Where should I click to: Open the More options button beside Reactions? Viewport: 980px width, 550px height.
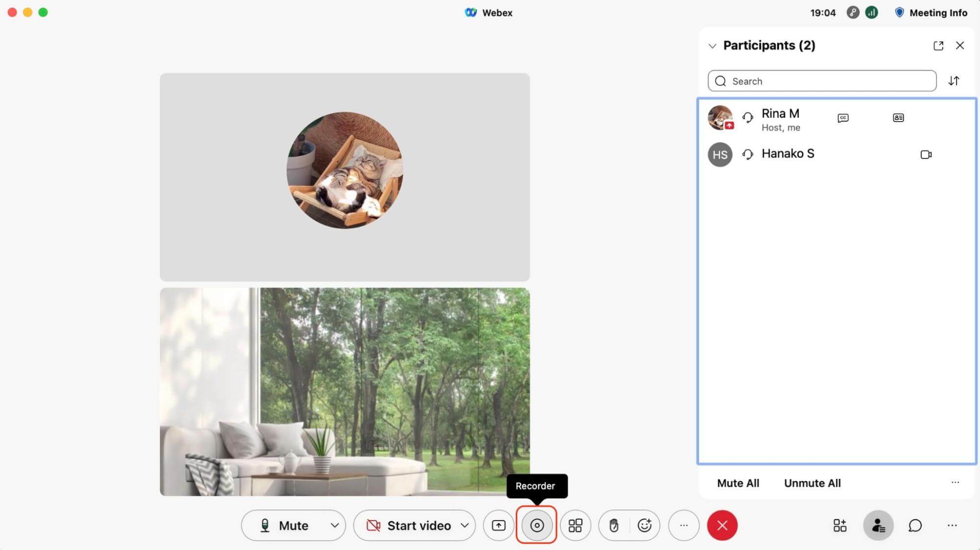[x=683, y=525]
